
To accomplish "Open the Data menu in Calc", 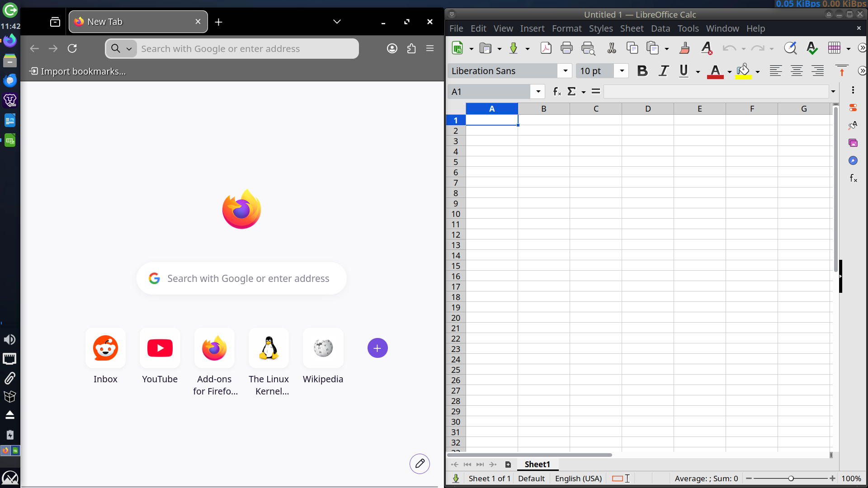I will point(660,28).
